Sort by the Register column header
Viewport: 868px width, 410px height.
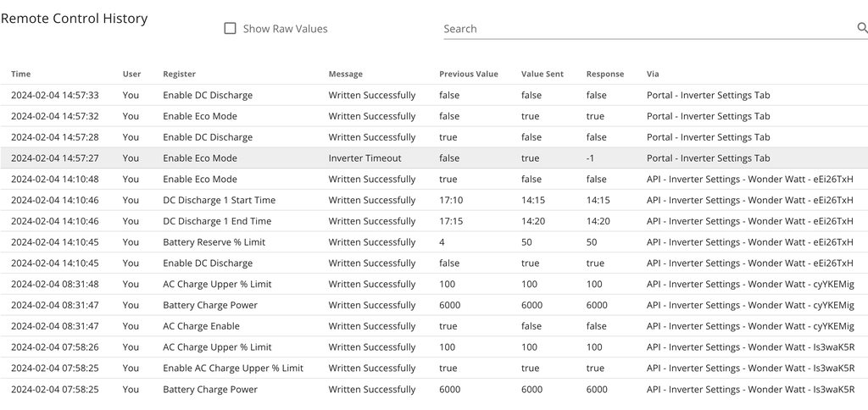[x=179, y=75]
